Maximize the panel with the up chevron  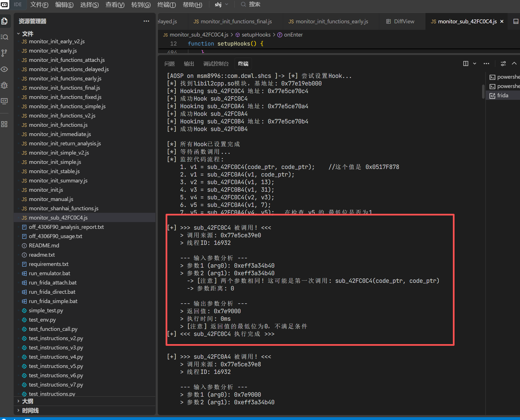click(514, 64)
